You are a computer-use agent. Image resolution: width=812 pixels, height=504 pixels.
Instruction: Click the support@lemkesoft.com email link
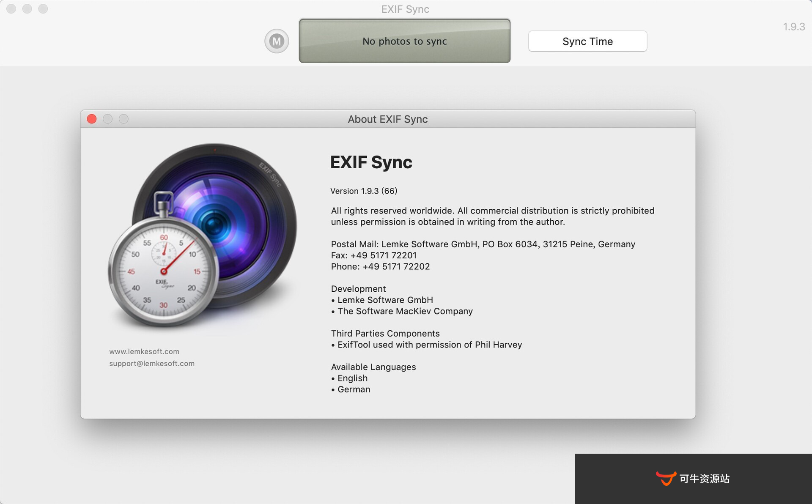pyautogui.click(x=152, y=363)
